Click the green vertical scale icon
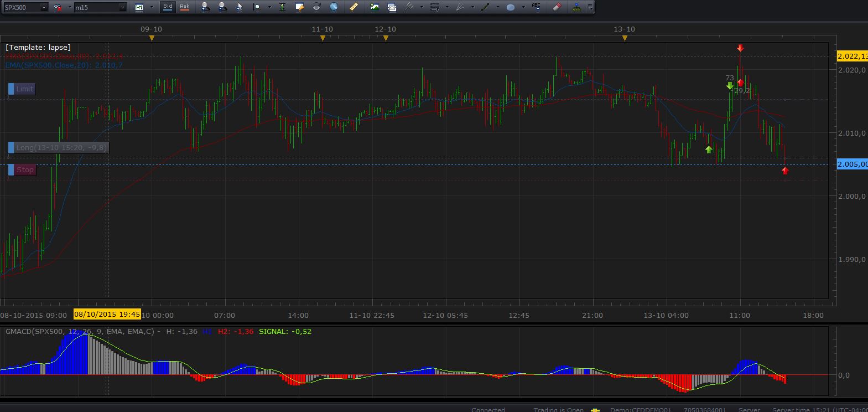Image resolution: width=868 pixels, height=412 pixels. 283,7
